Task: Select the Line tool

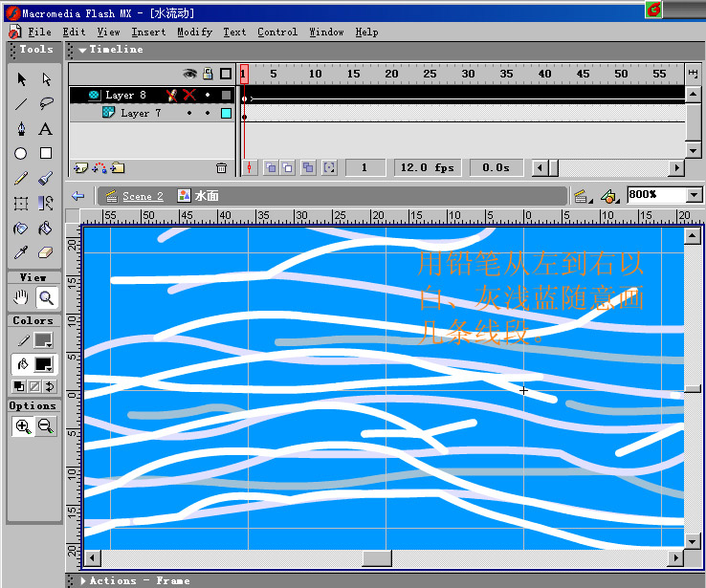Action: [21, 104]
